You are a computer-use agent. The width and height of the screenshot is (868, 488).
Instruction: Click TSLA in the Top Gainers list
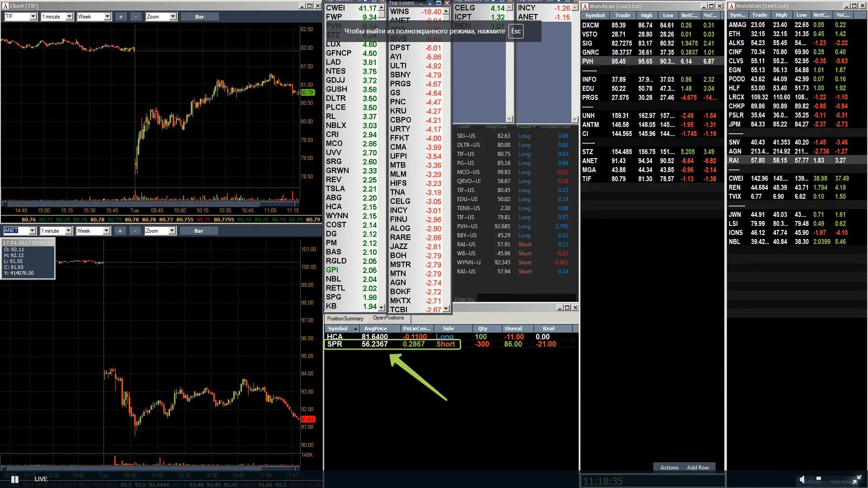351,189
